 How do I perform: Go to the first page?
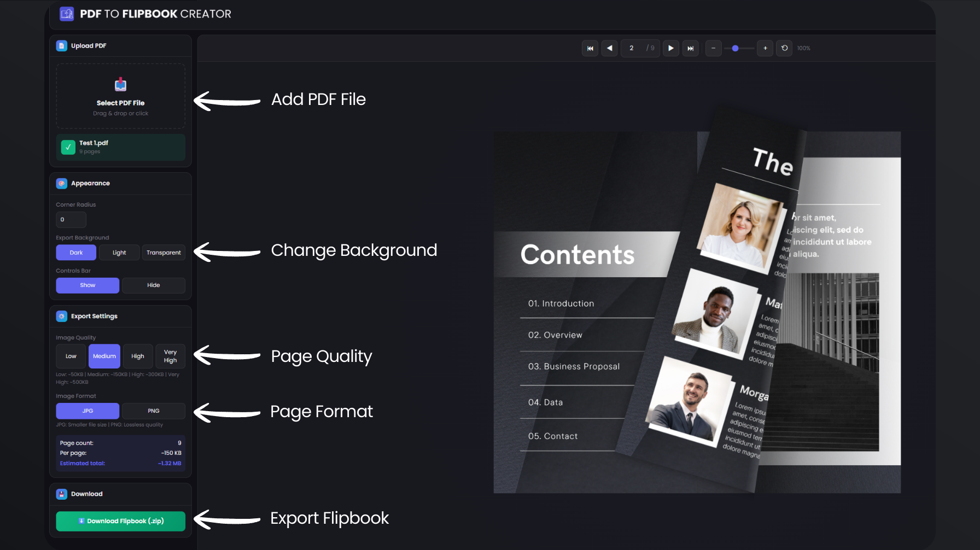590,48
